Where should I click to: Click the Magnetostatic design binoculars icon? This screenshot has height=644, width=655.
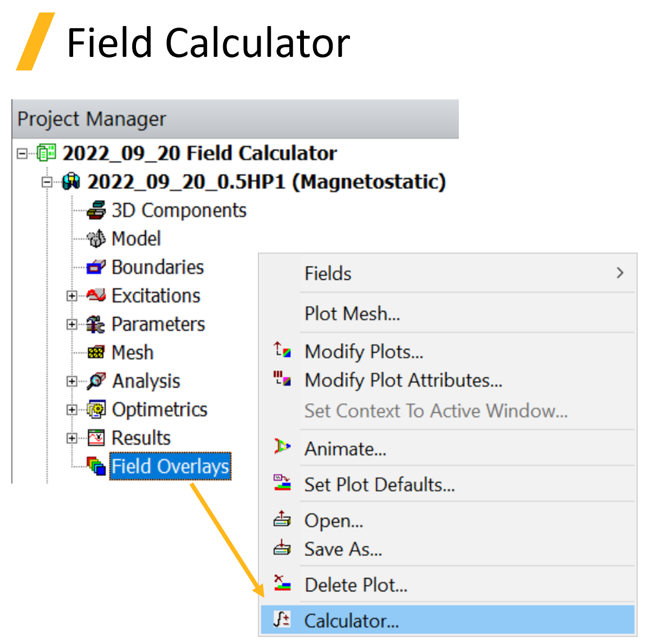pyautogui.click(x=70, y=182)
